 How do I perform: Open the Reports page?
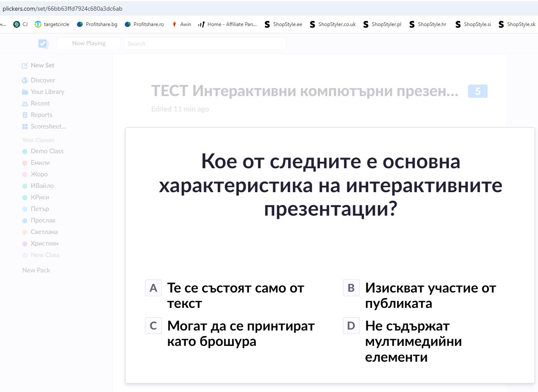(37, 115)
